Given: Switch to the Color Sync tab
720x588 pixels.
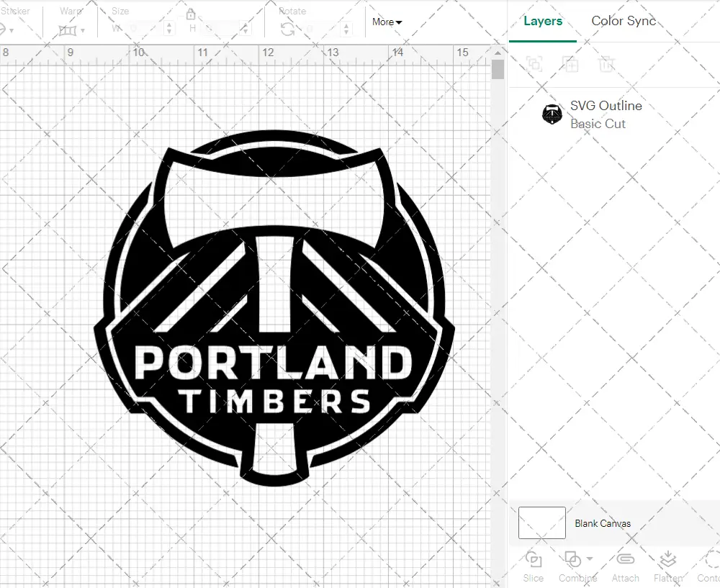Looking at the screenshot, I should pyautogui.click(x=624, y=21).
